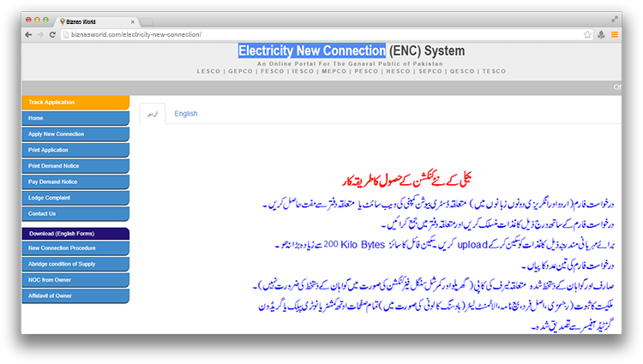Click Lodge Complaint in the sidebar

point(75,197)
